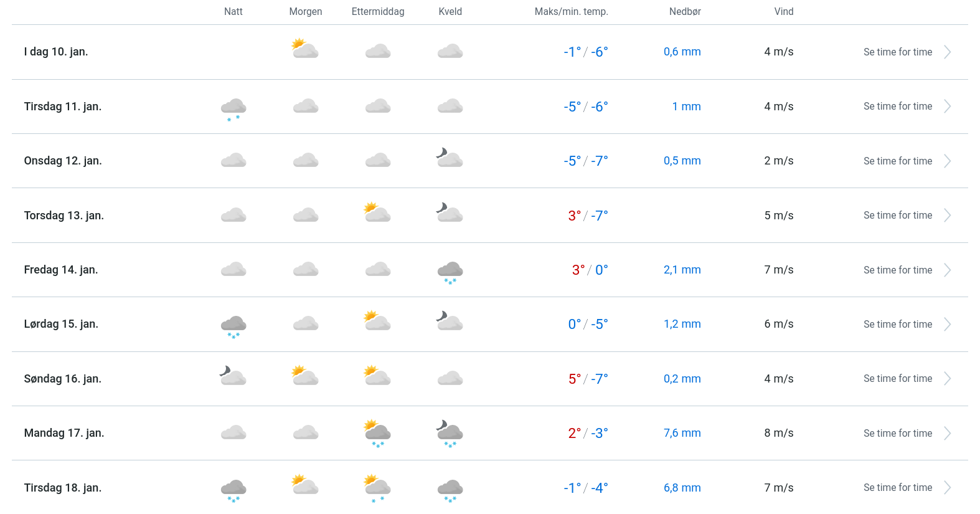Click Sunday 16 Jan night moon-cloud icon
The width and height of the screenshot is (980, 514).
pos(233,376)
